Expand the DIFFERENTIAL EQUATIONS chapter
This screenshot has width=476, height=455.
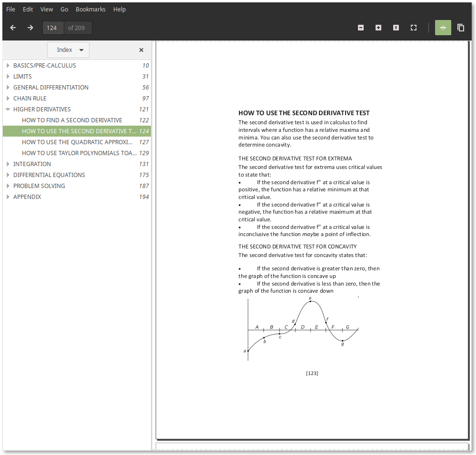pos(8,175)
